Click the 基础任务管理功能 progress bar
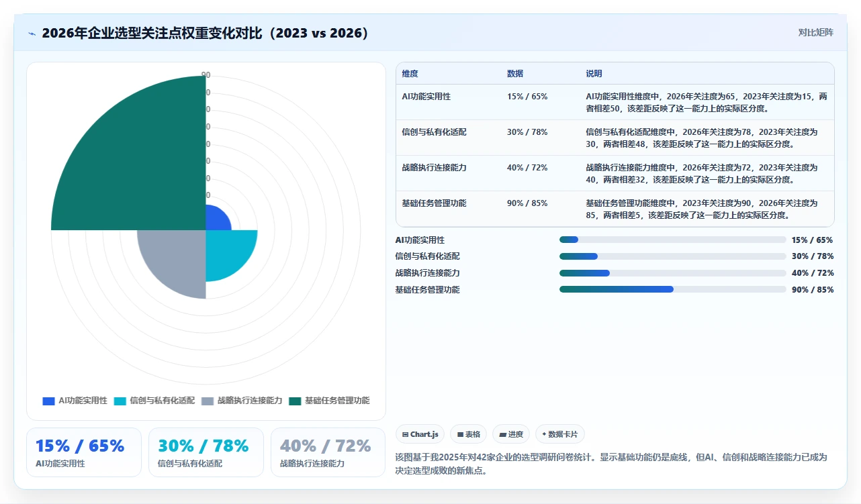 click(672, 289)
